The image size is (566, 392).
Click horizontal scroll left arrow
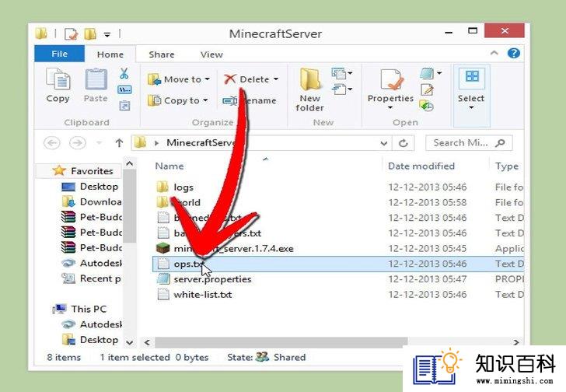[147, 341]
